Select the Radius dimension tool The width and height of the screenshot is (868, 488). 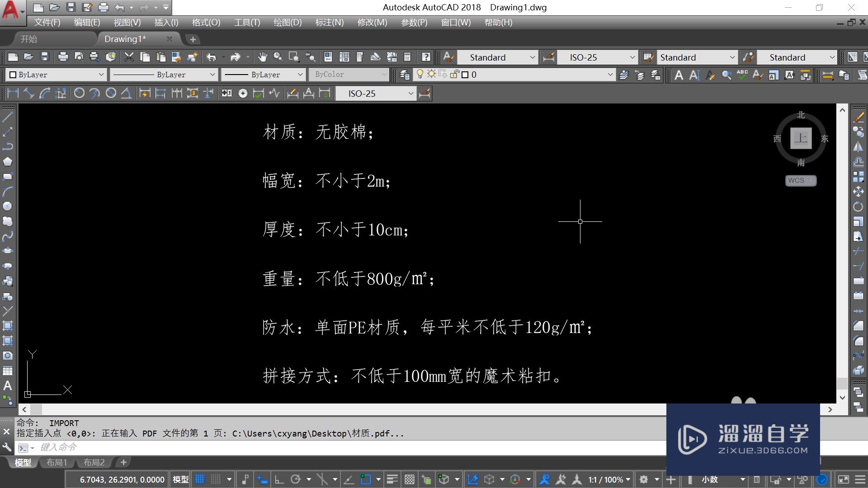(79, 93)
